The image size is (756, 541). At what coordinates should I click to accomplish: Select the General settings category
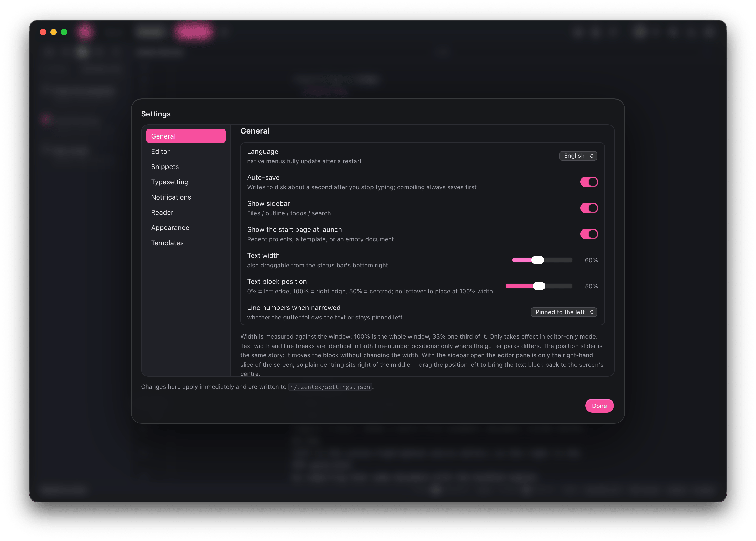coord(186,136)
